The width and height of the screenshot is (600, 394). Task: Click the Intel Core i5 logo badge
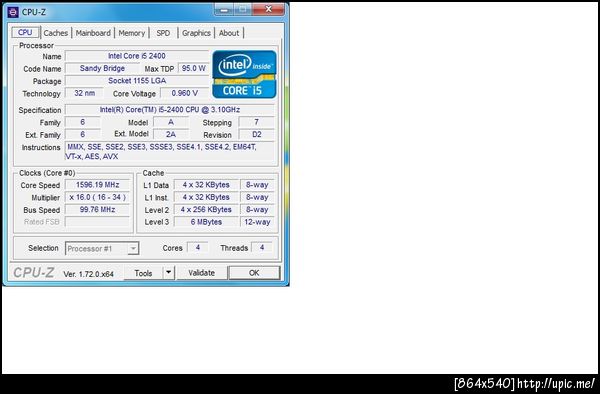(244, 74)
